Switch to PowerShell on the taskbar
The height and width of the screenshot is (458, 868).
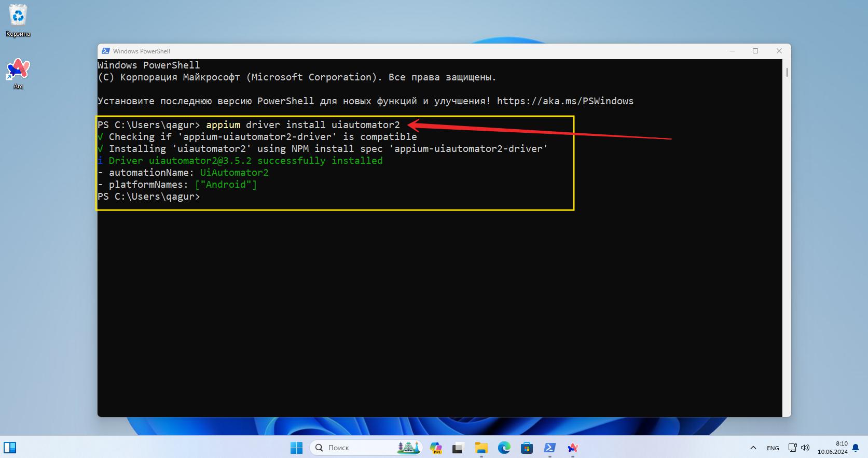tap(550, 448)
